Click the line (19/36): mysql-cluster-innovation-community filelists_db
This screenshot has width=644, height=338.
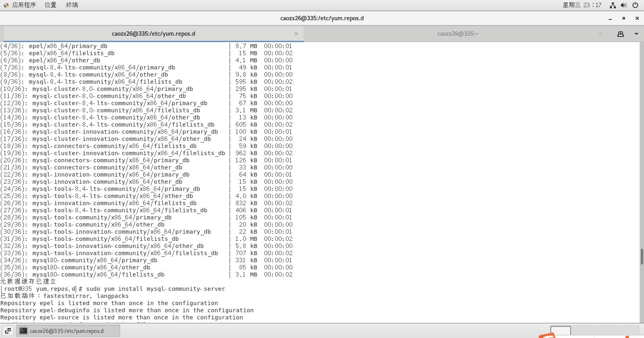click(146, 153)
